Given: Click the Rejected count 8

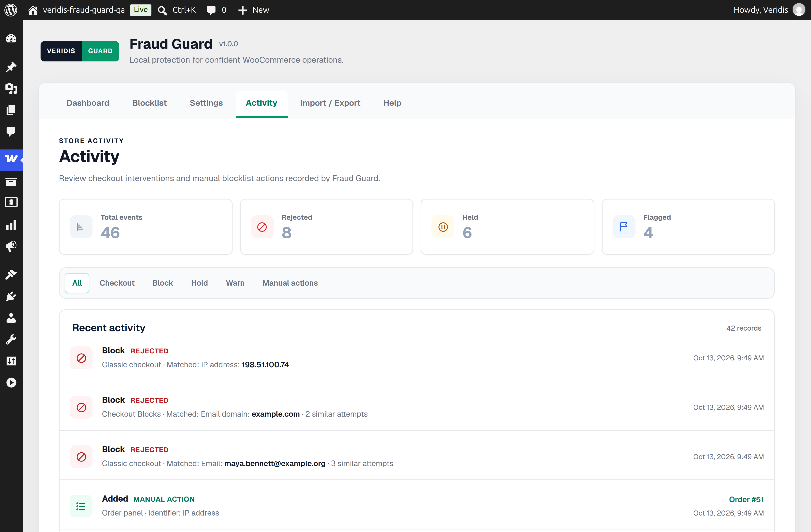Looking at the screenshot, I should click(x=287, y=233).
